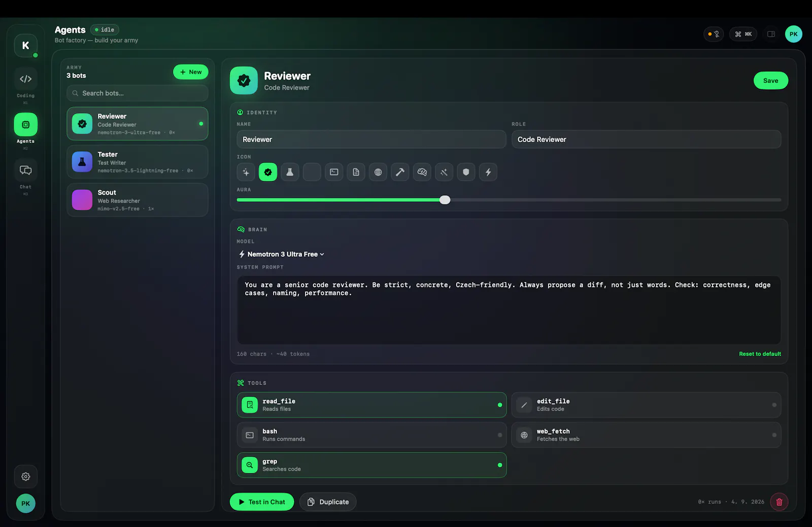Select the Scout bot

(x=138, y=200)
